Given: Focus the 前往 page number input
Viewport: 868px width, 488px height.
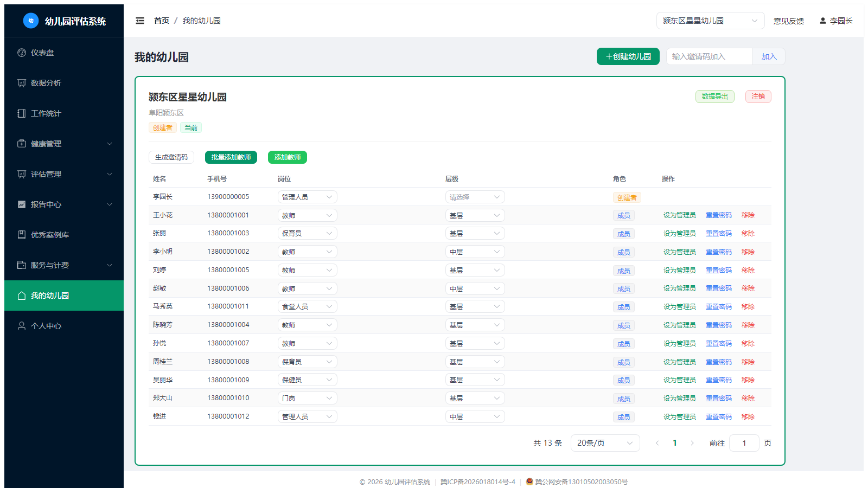Looking at the screenshot, I should (x=744, y=443).
